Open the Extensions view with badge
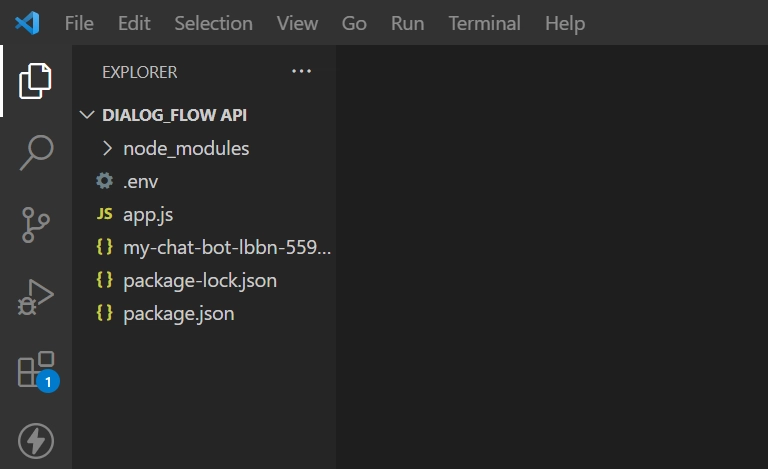 point(38,371)
